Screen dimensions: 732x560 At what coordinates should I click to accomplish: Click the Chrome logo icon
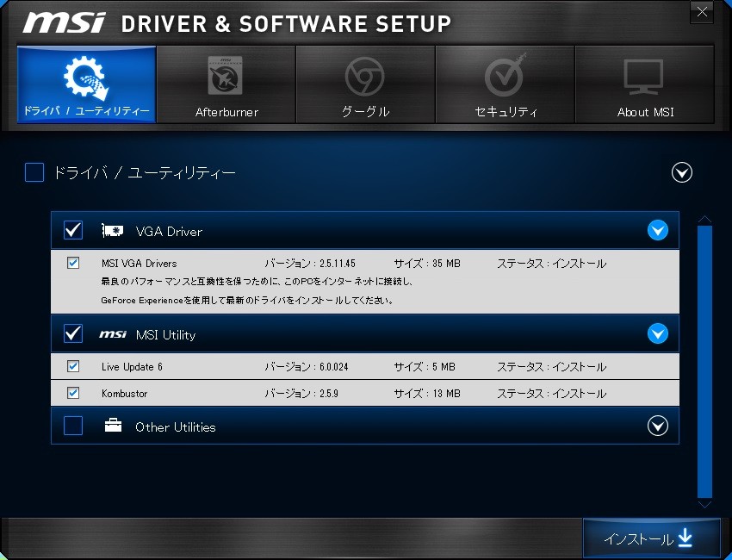364,76
